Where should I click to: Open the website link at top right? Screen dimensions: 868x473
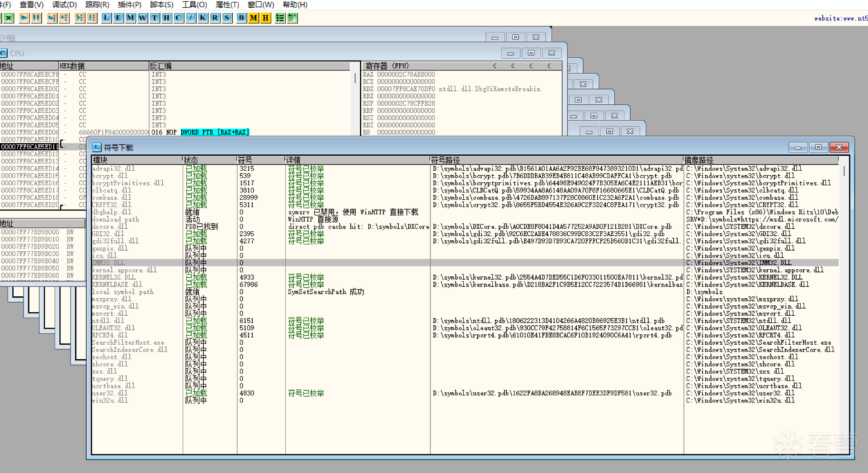tap(841, 19)
